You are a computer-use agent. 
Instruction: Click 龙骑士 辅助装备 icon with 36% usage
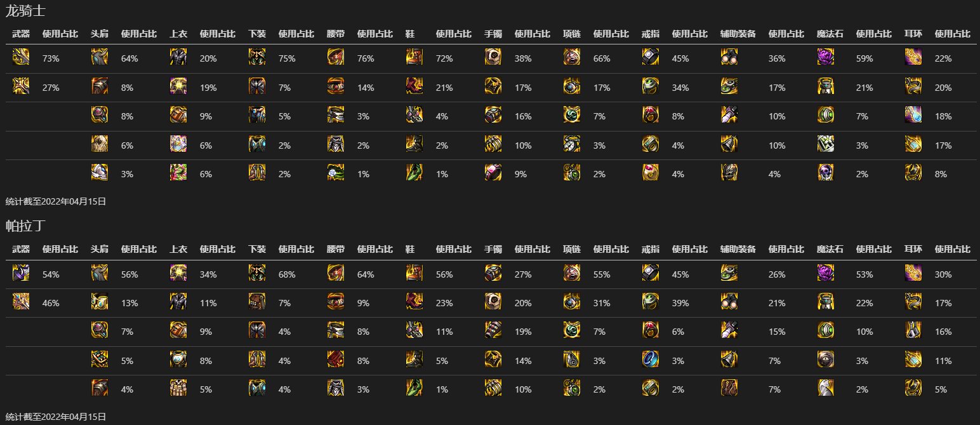729,57
